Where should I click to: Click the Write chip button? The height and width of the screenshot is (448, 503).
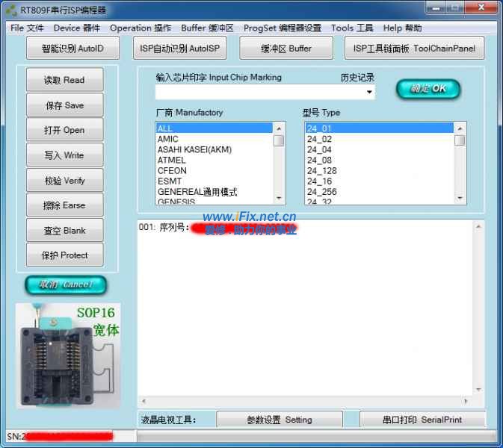coord(64,155)
